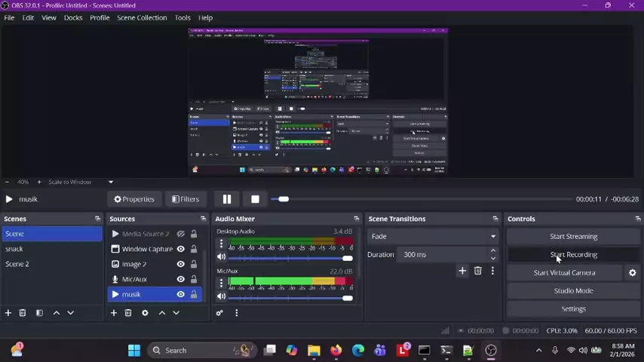Mute the Desktop Audio speaker icon

[221, 258]
